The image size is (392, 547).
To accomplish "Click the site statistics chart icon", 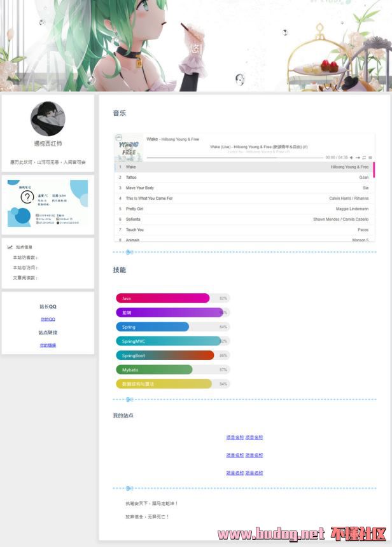I will [10, 247].
